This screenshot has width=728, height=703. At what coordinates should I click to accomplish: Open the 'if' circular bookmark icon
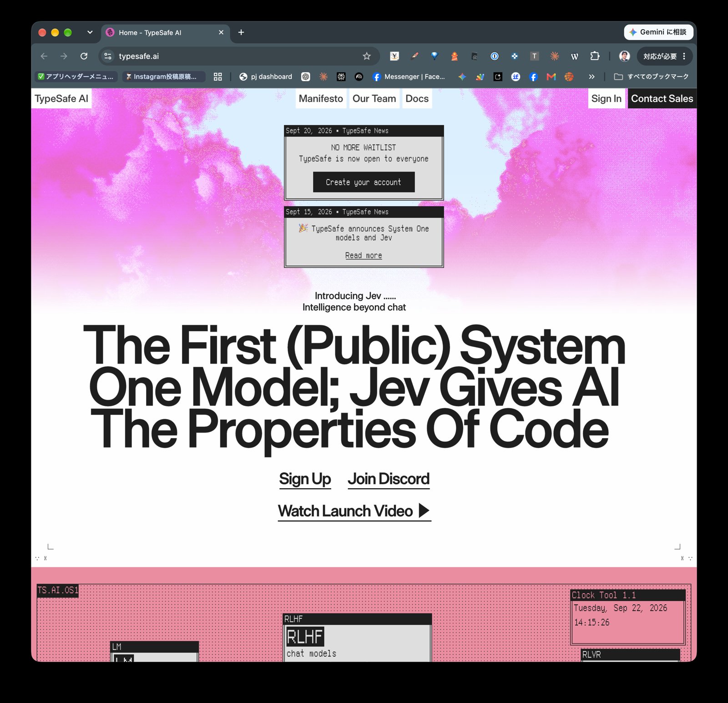coord(516,76)
